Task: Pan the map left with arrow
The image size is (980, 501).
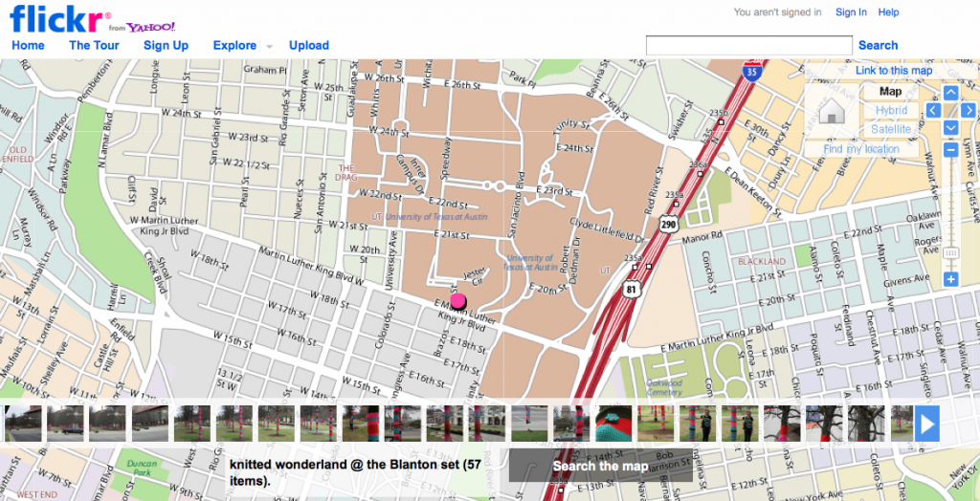Action: pos(933,111)
